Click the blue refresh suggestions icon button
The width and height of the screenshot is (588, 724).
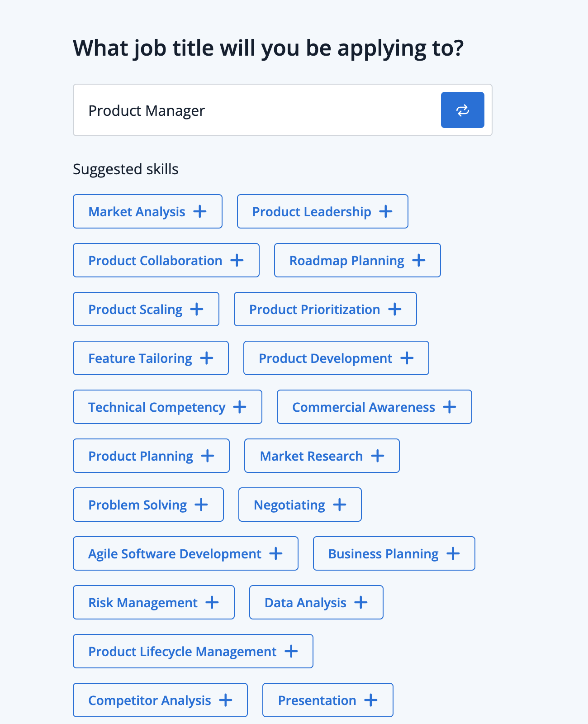pyautogui.click(x=462, y=110)
